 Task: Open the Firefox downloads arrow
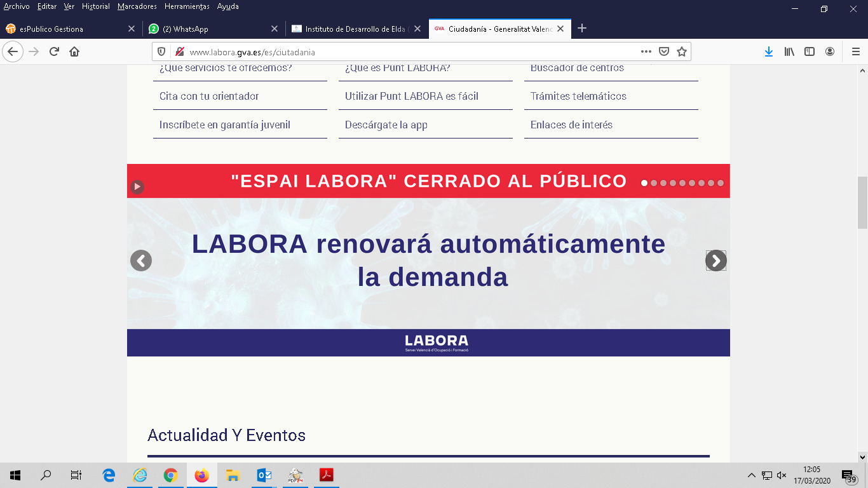coord(769,51)
